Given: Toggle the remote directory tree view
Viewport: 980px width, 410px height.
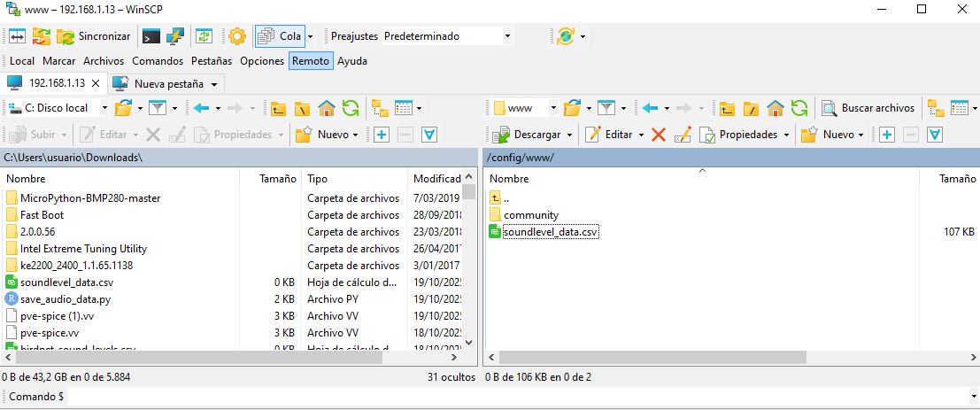Looking at the screenshot, I should coord(935,108).
